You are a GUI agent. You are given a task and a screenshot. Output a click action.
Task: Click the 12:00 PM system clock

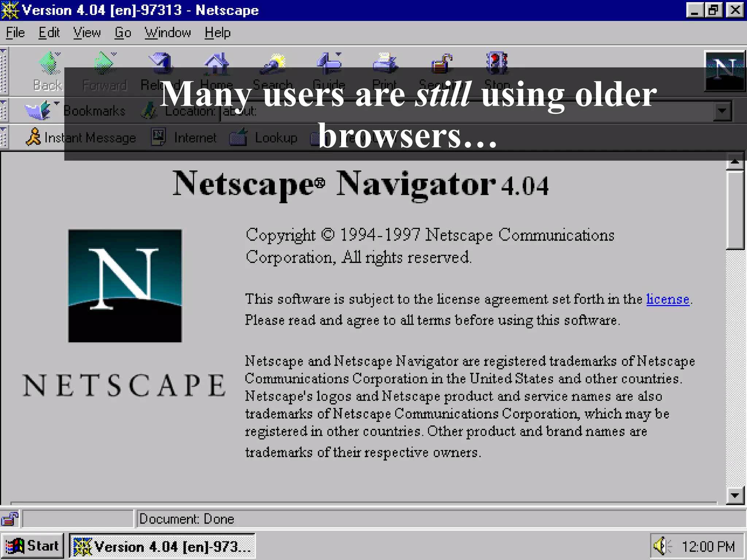[708, 547]
